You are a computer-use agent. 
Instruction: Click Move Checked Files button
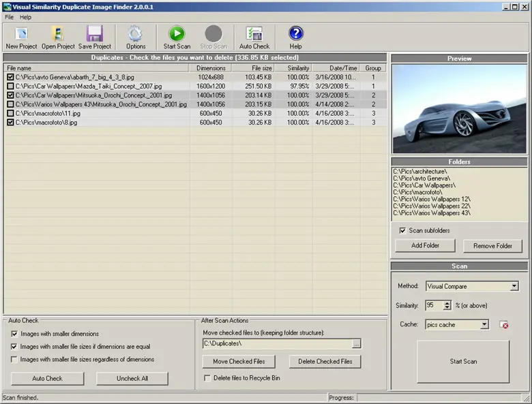pyautogui.click(x=239, y=361)
